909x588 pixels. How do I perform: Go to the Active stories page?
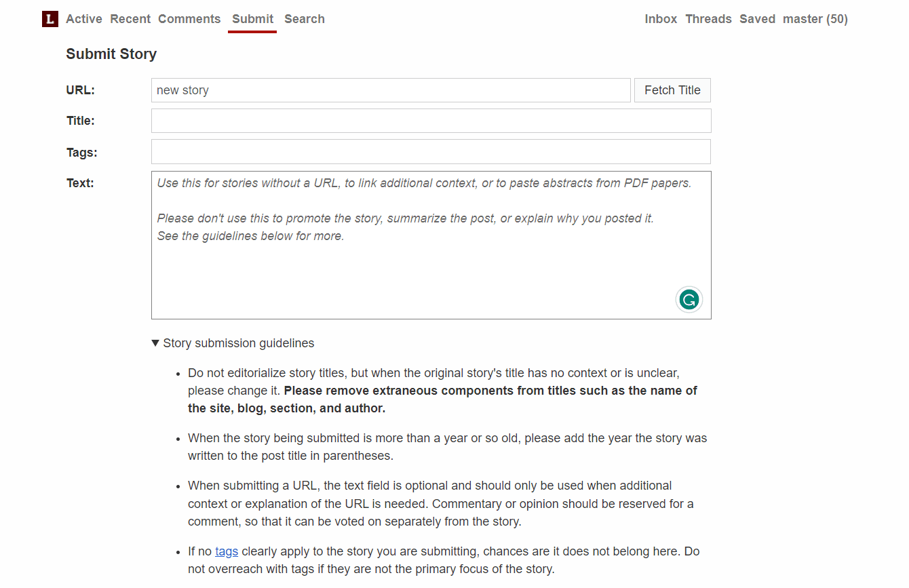coord(84,19)
